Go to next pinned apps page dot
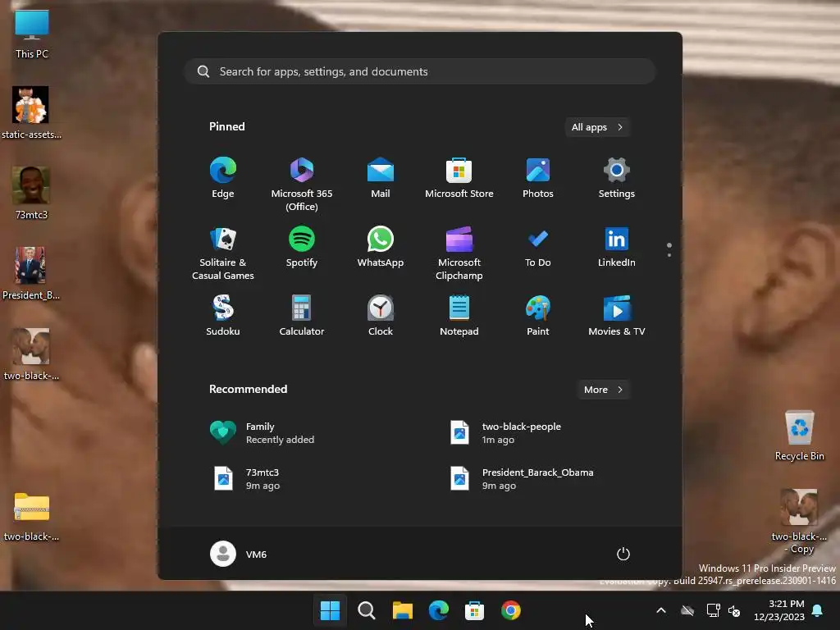The height and width of the screenshot is (630, 840). click(x=669, y=255)
